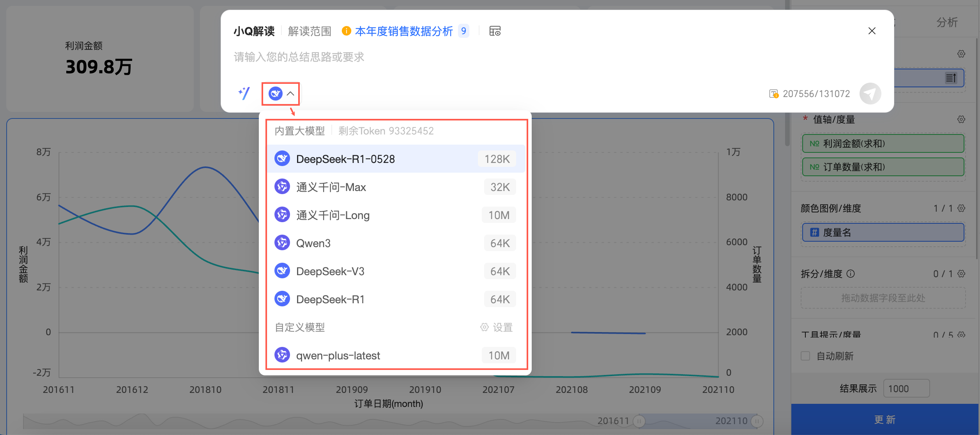Viewport: 980px width, 435px height.
Task: Click the info icon beside 拆分/维度
Action: (x=851, y=274)
